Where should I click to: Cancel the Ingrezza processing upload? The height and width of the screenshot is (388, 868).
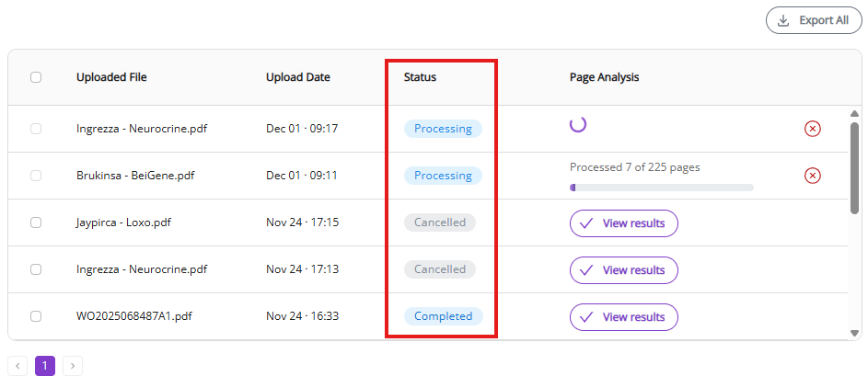812,129
